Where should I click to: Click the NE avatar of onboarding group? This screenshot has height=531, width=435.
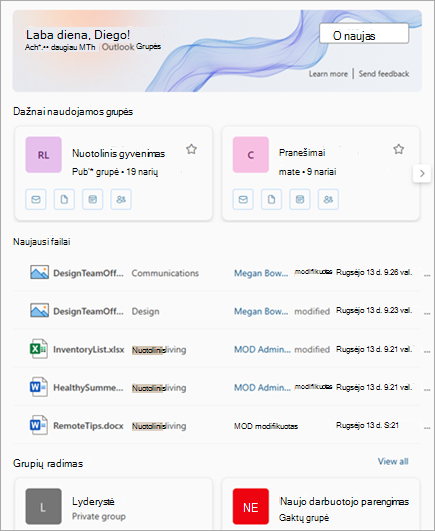(251, 506)
